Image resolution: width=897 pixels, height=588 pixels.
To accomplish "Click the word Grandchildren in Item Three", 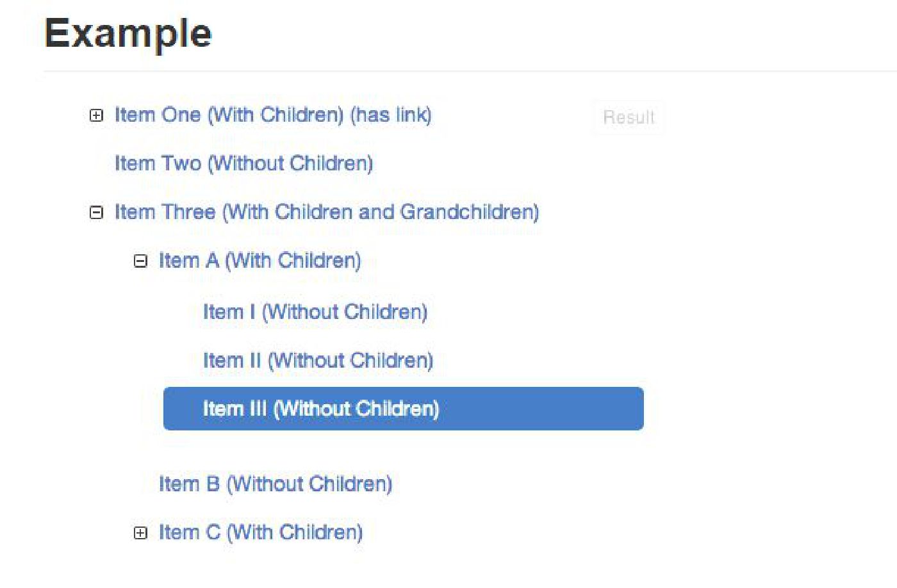I will pos(469,212).
